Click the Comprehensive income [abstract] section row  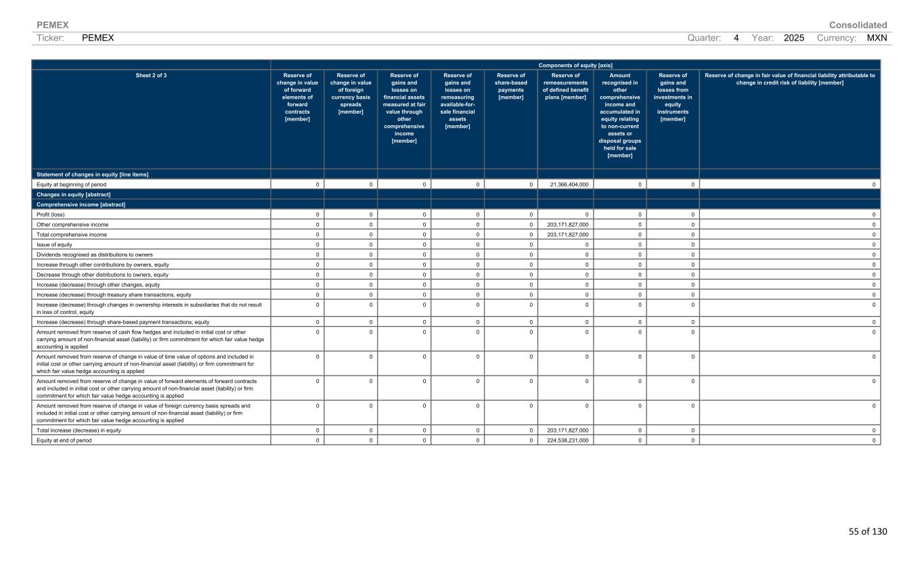81,204
